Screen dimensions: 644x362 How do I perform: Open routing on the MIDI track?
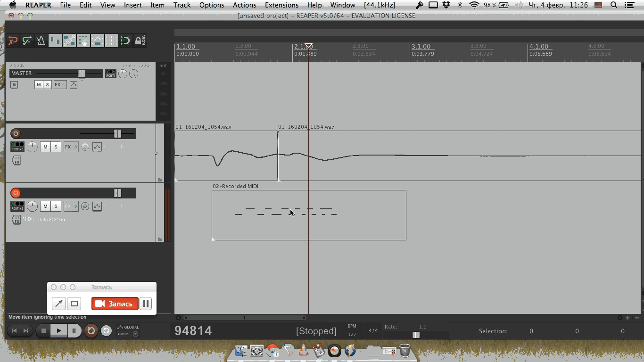pyautogui.click(x=17, y=206)
